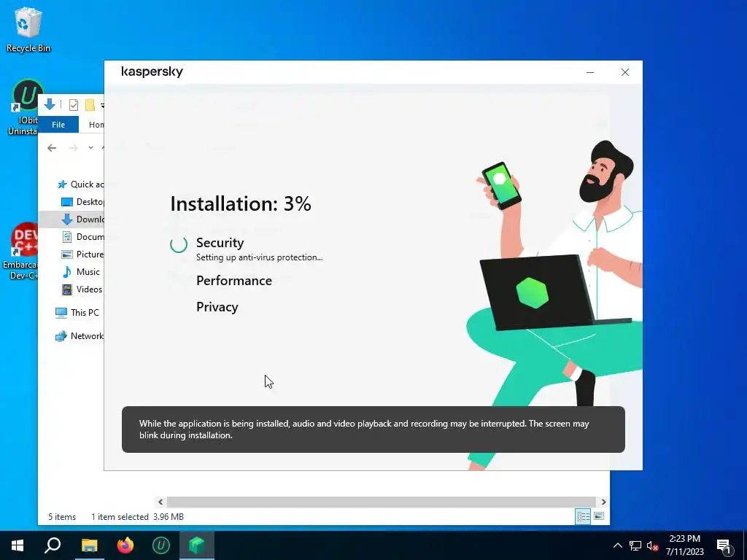
Task: Click the muted volume tray icon
Action: [x=653, y=545]
